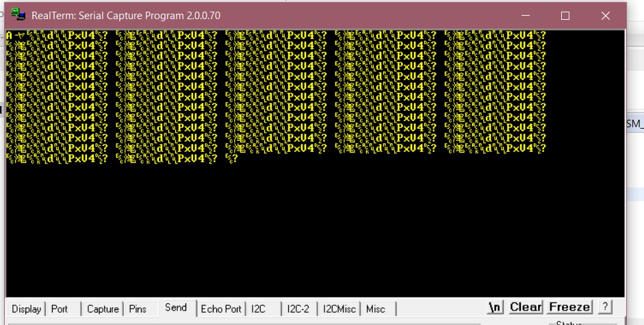The width and height of the screenshot is (644, 325).
Task: Clear the terminal display
Action: (x=526, y=307)
